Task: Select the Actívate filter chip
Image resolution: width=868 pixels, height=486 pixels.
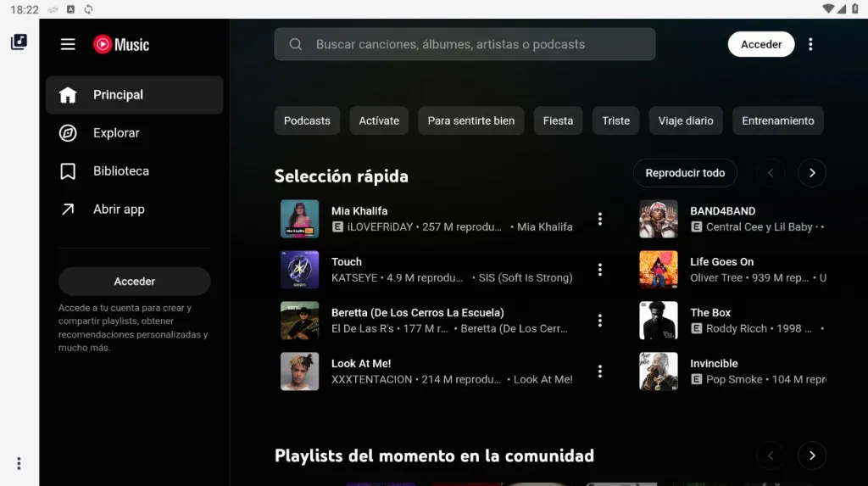Action: coord(379,120)
